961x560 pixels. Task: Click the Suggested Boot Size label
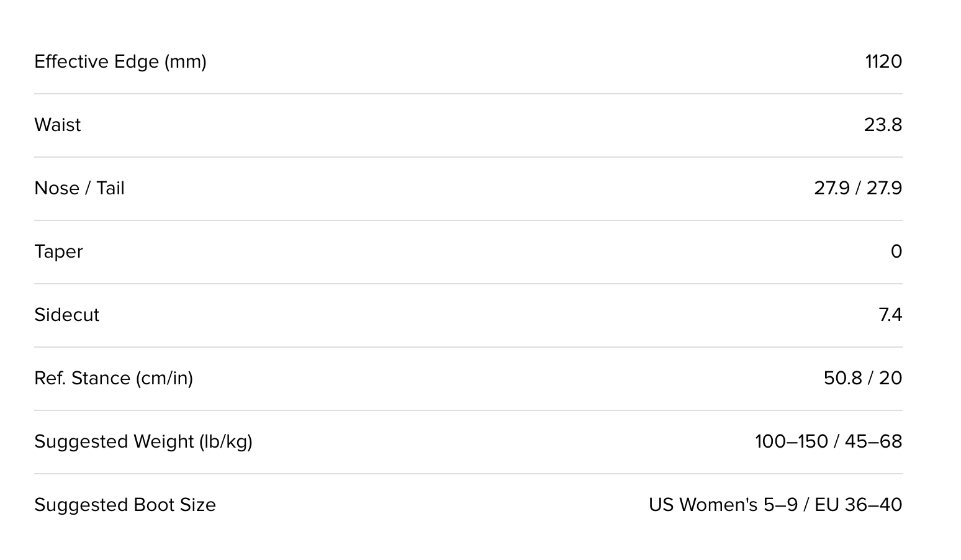pyautogui.click(x=125, y=505)
